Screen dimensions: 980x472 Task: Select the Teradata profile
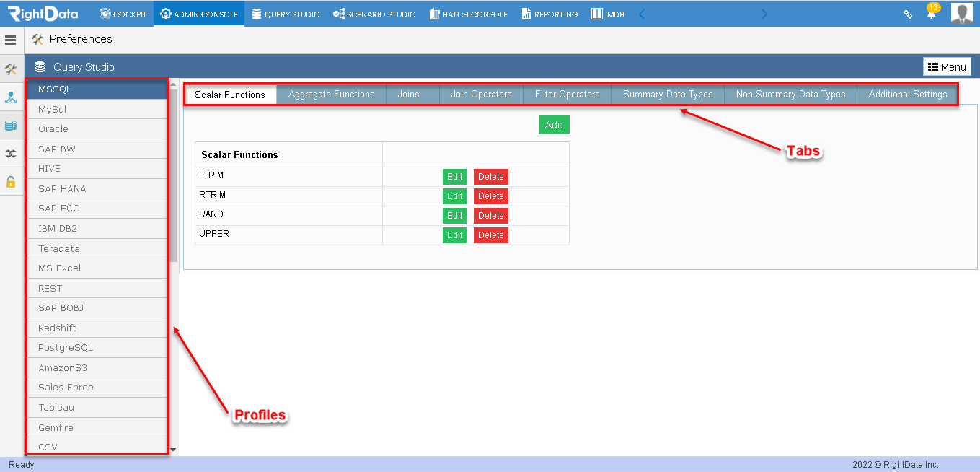point(97,248)
